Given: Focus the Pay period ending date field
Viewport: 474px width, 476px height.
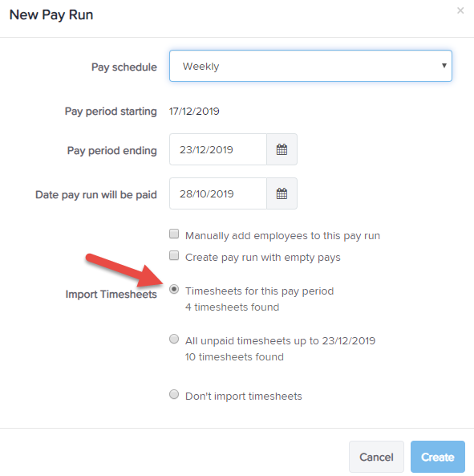Looking at the screenshot, I should tap(218, 149).
